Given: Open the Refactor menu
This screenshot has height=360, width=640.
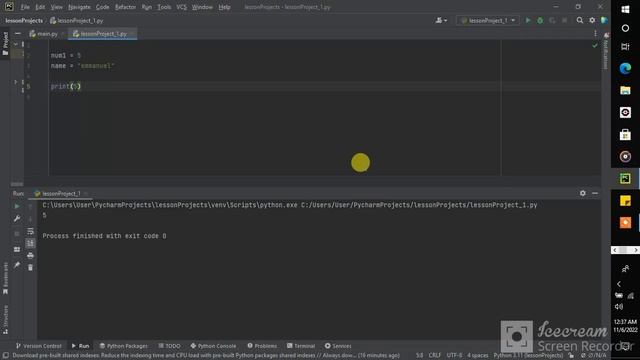Looking at the screenshot, I should tap(125, 7).
